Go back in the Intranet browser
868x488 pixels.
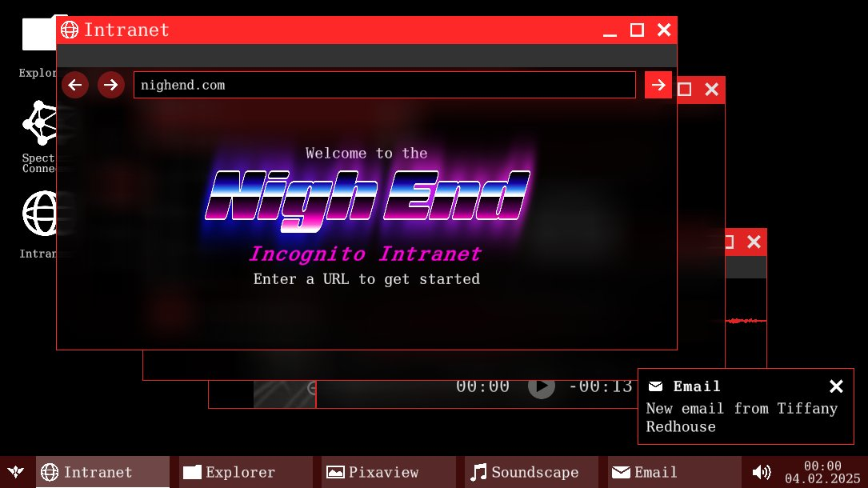coord(74,85)
